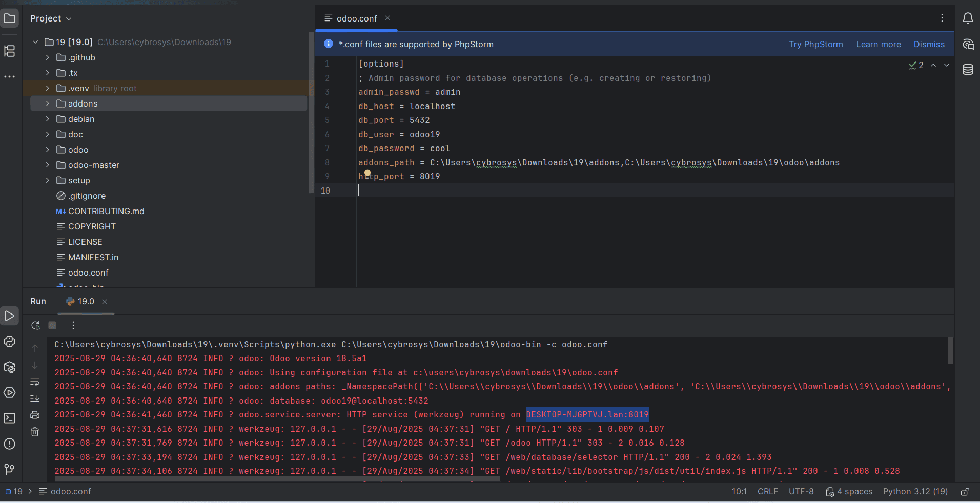Open the Python Console icon

[10, 341]
